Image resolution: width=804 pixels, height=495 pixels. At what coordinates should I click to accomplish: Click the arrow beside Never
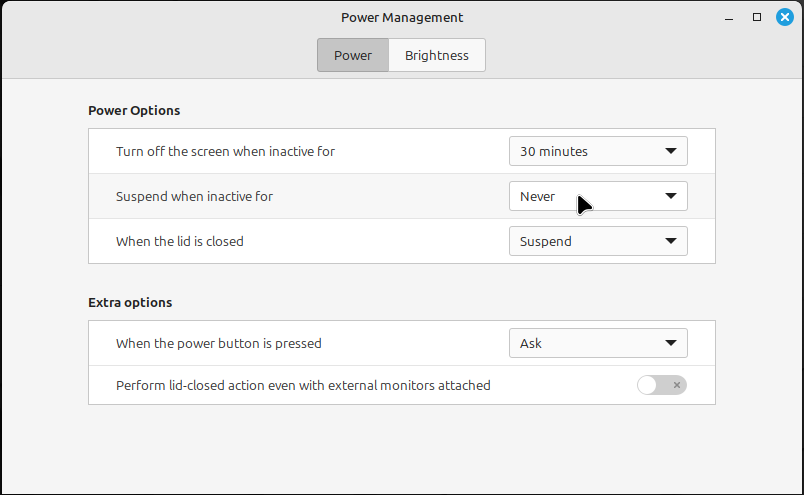point(671,197)
